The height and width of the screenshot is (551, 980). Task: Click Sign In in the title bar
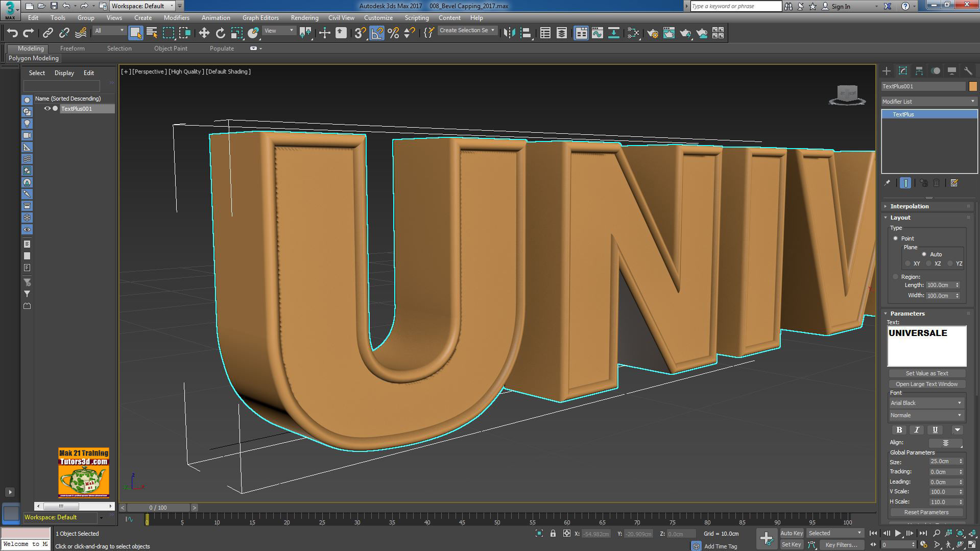pyautogui.click(x=841, y=6)
